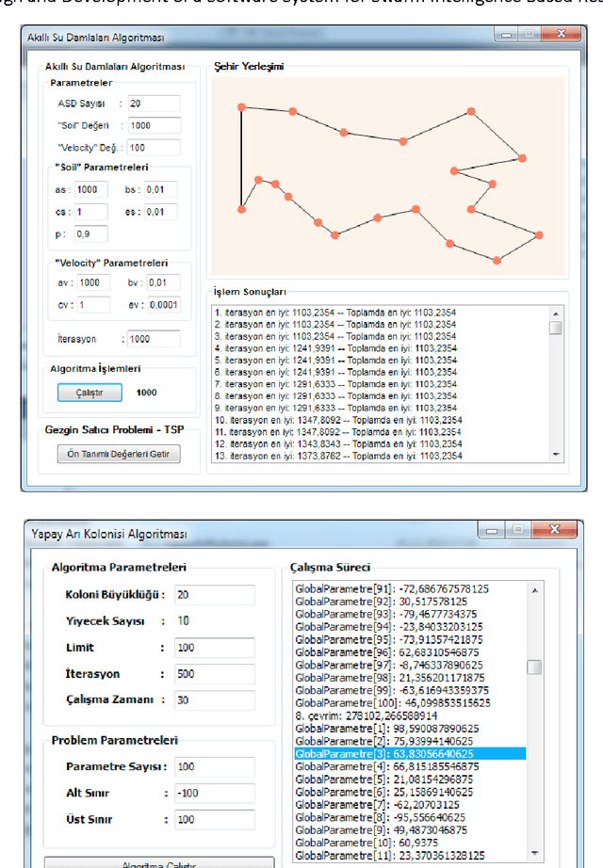The width and height of the screenshot is (603, 868).
Task: Click the Çalışma Zamanı input field
Action: click(x=215, y=700)
